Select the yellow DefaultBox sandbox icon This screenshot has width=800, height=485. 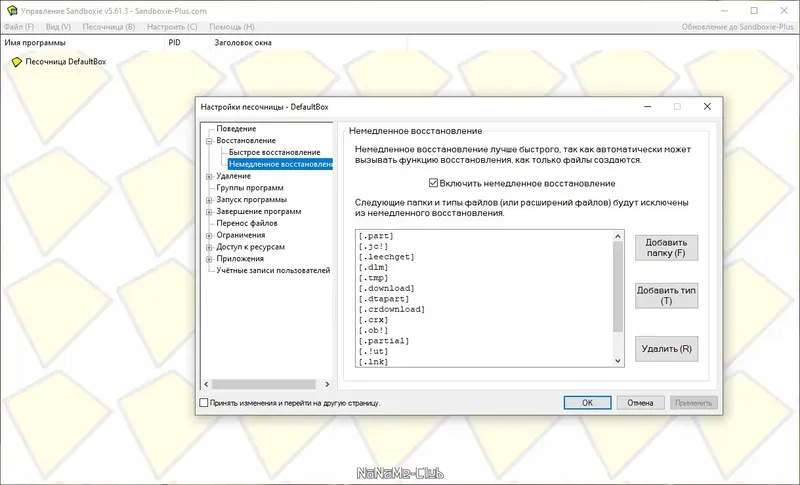pyautogui.click(x=17, y=62)
